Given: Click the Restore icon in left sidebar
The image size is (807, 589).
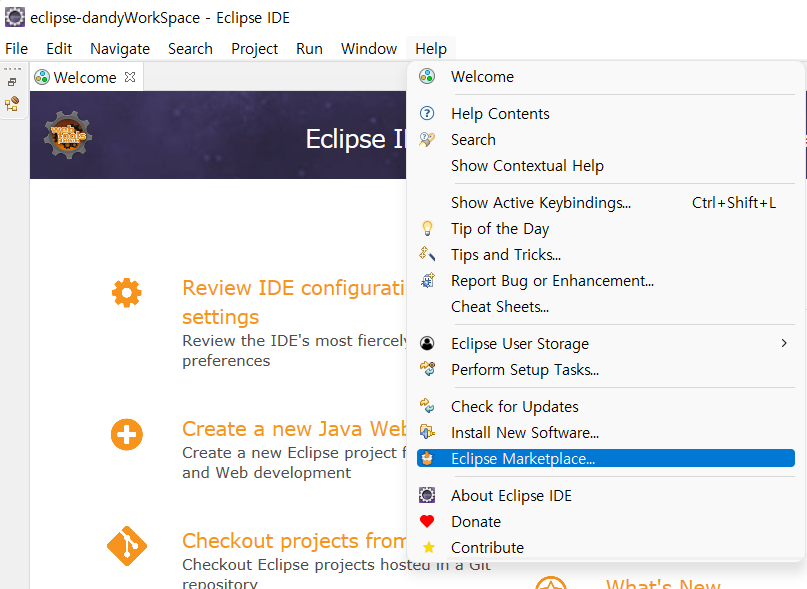Looking at the screenshot, I should 12,82.
